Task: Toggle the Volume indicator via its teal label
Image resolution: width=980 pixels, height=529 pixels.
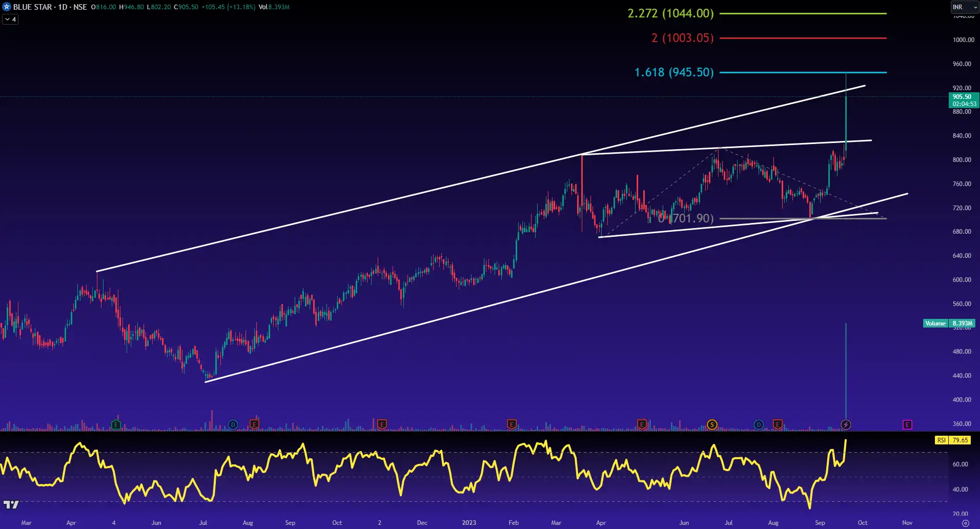Action: tap(936, 323)
